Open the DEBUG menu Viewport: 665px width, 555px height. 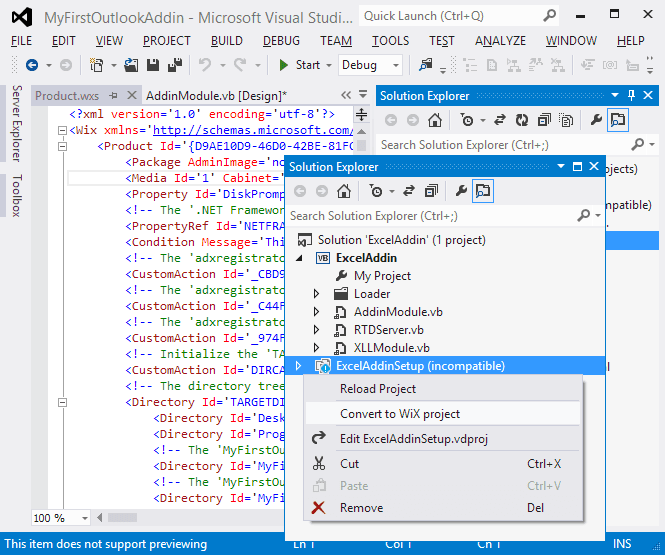281,41
